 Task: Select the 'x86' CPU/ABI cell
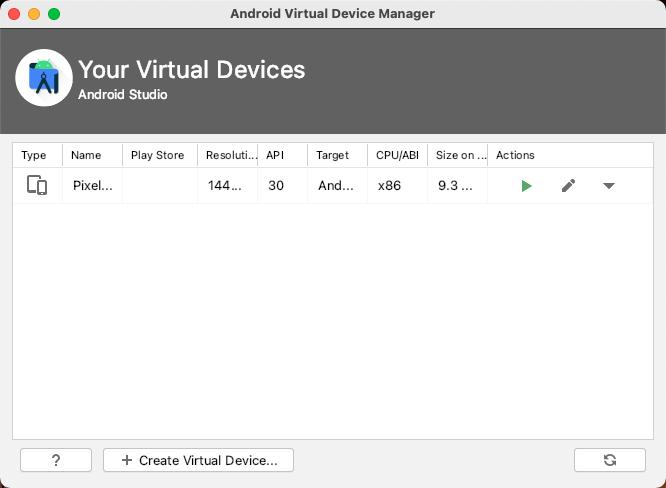click(x=398, y=186)
